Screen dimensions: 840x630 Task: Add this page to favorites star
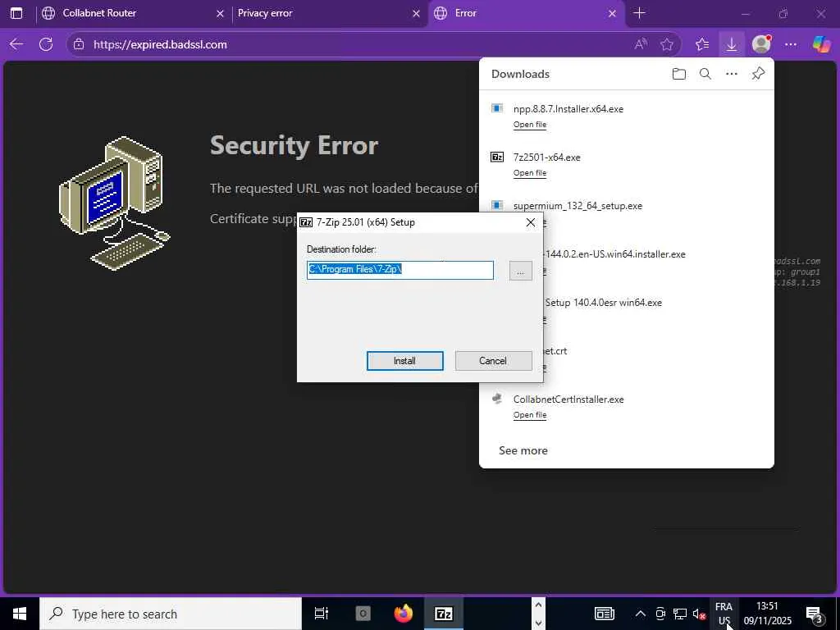tap(666, 44)
